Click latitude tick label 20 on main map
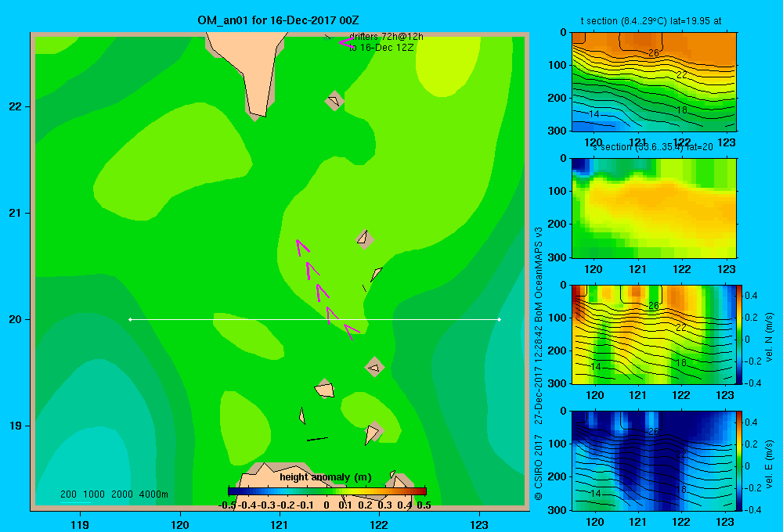Image resolution: width=783 pixels, height=532 pixels. coord(16,319)
